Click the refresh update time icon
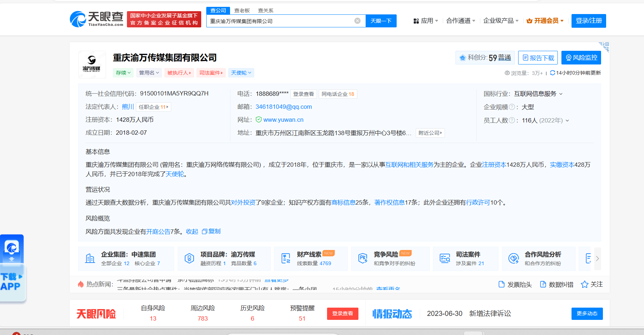Image resolution: width=644 pixels, height=335 pixels. point(552,73)
